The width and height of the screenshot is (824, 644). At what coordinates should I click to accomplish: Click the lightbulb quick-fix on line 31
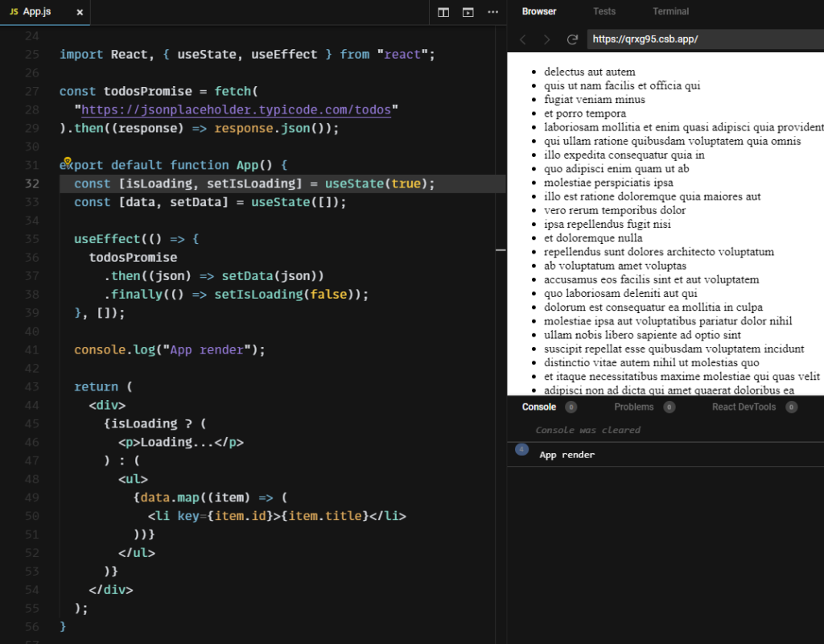click(x=68, y=161)
